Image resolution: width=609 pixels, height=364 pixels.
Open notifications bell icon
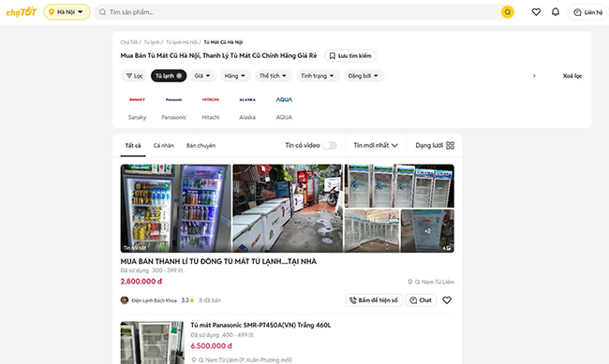click(556, 12)
